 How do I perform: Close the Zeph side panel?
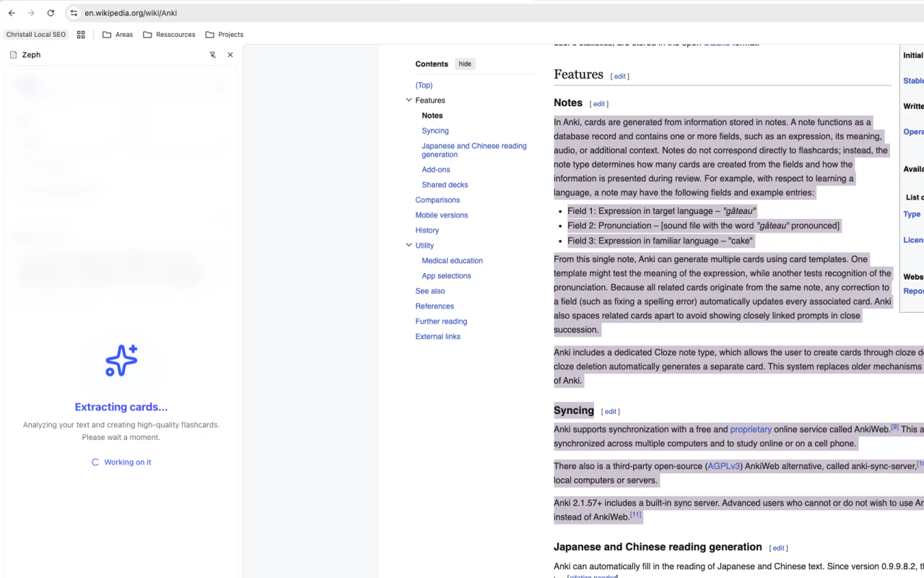(x=230, y=55)
